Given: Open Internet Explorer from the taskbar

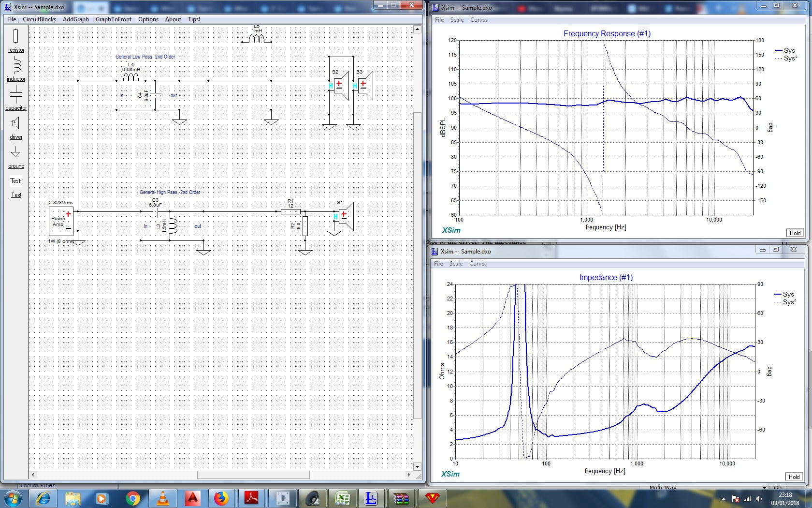Looking at the screenshot, I should point(43,498).
